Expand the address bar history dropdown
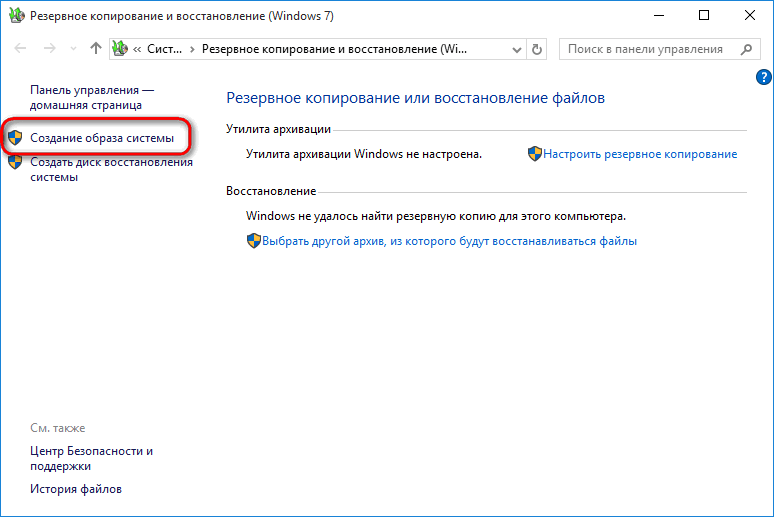 517,49
